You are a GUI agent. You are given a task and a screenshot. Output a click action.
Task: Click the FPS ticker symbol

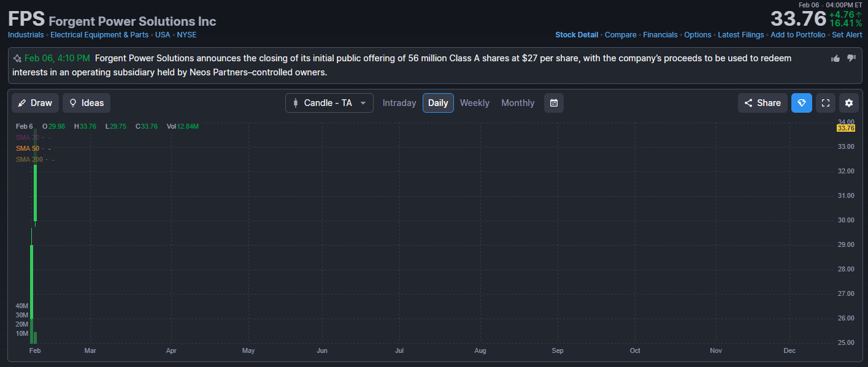pyautogui.click(x=26, y=18)
